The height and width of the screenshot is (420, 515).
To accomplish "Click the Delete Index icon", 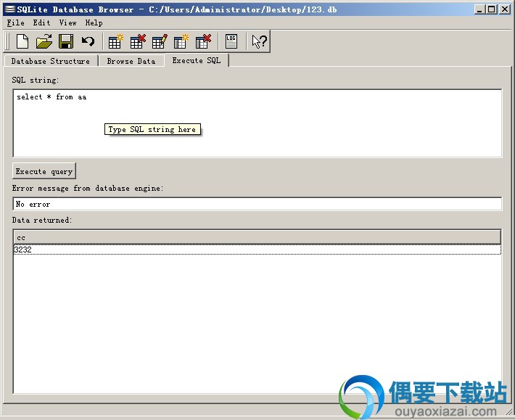I will [x=203, y=41].
